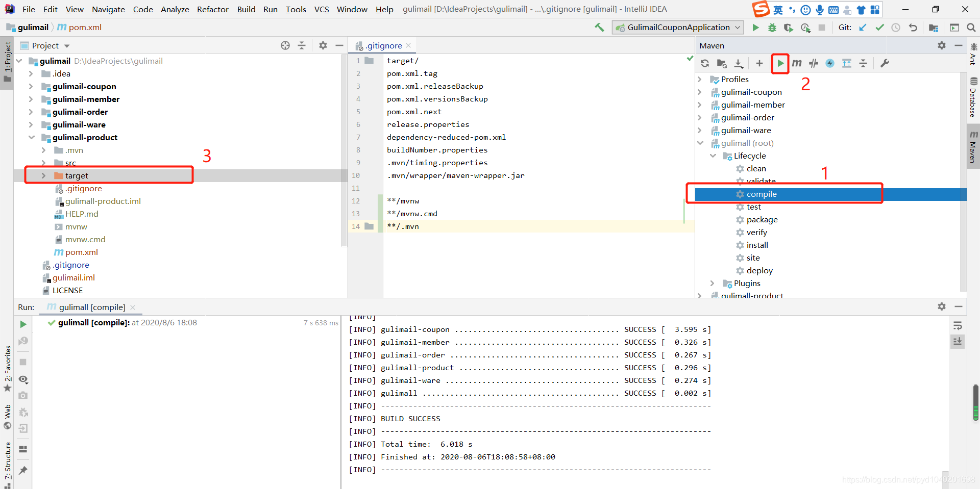Open the Favorites side tool window
Screen dimensions: 980x489
(x=7, y=368)
